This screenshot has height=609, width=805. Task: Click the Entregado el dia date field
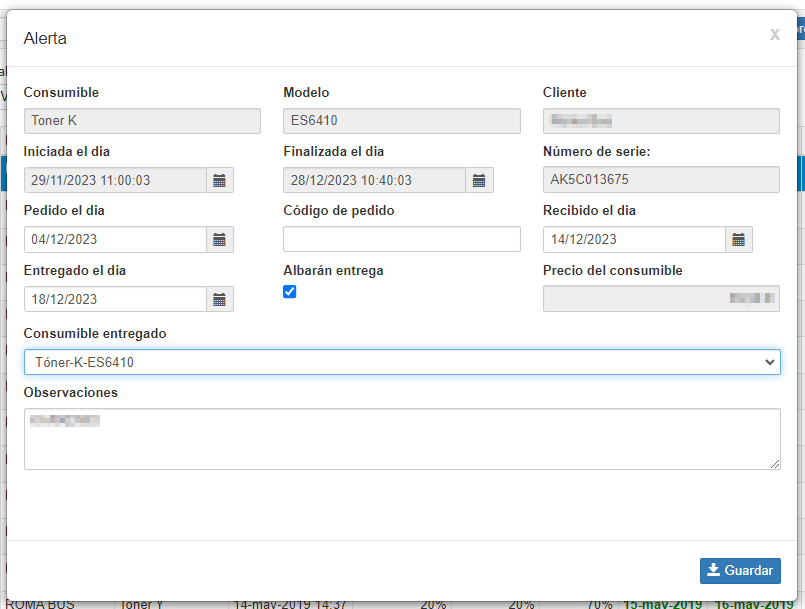click(115, 299)
